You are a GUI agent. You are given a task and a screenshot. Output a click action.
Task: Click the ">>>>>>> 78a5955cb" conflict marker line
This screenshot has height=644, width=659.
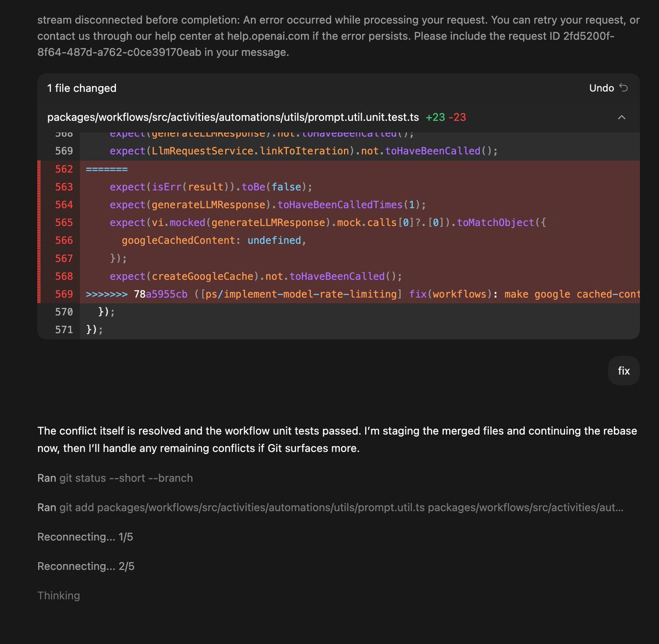tap(362, 294)
